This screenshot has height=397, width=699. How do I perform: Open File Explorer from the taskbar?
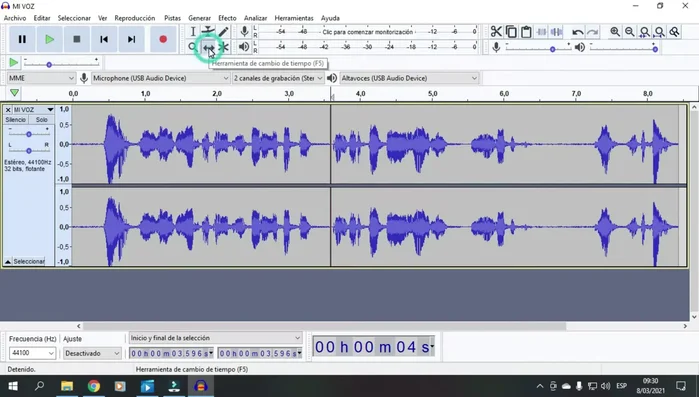click(67, 386)
